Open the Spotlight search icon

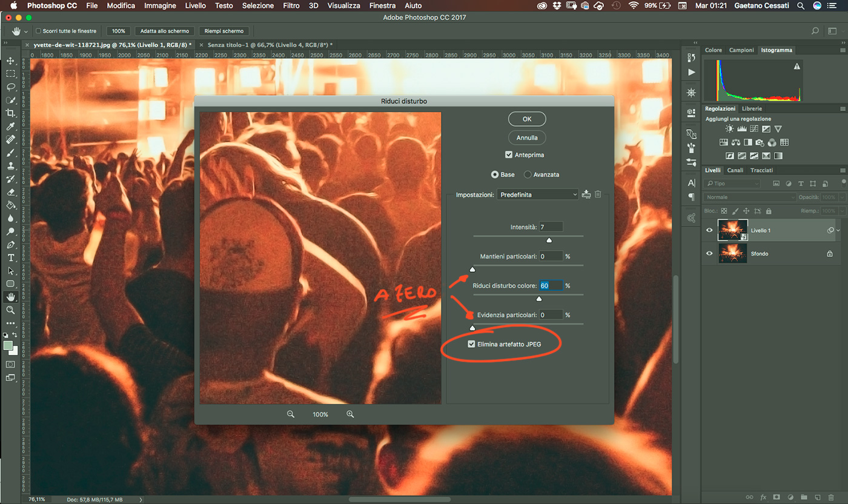[x=801, y=5]
